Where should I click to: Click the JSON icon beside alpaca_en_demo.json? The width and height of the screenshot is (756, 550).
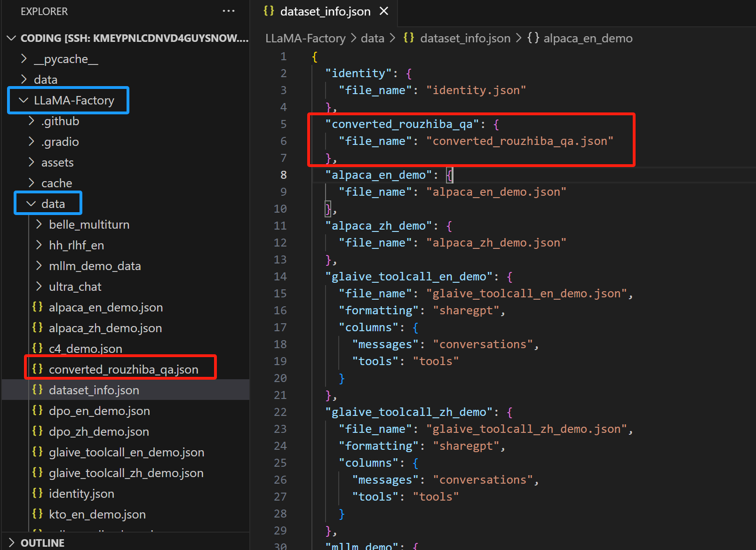[38, 307]
